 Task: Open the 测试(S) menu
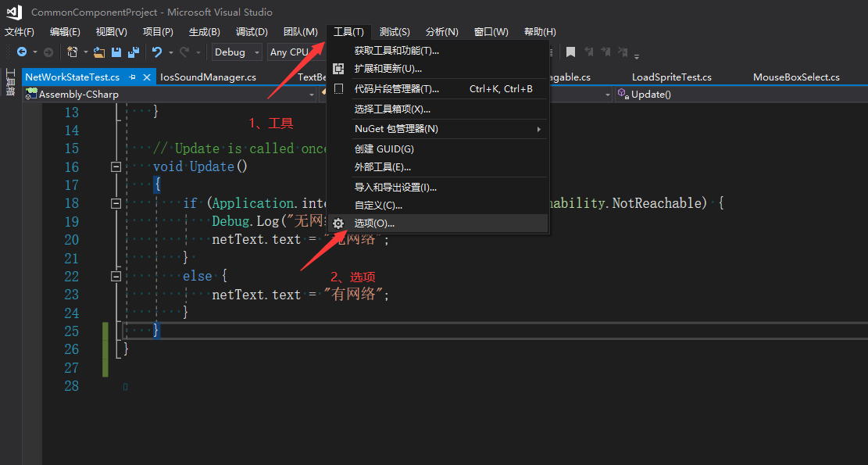click(x=395, y=31)
